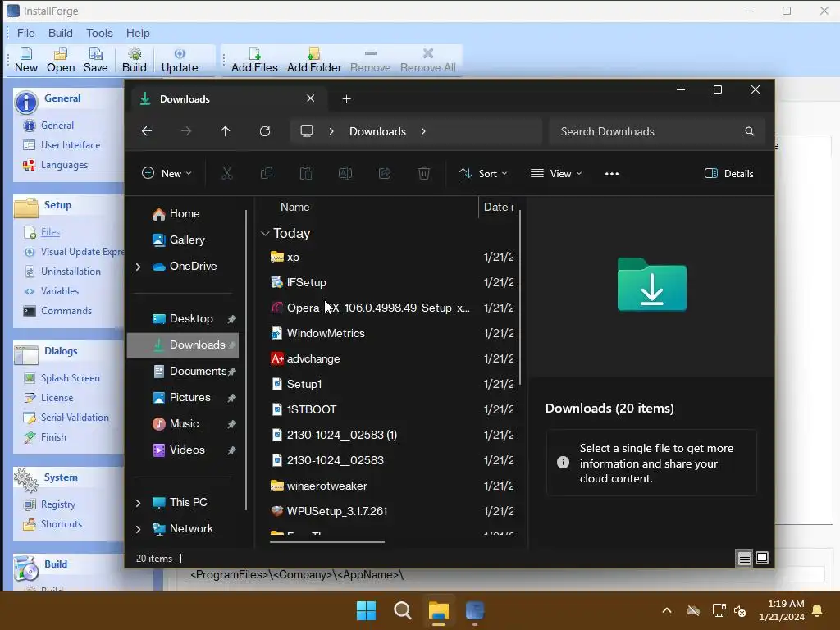Select the winaerotweaker folder

coord(326,486)
